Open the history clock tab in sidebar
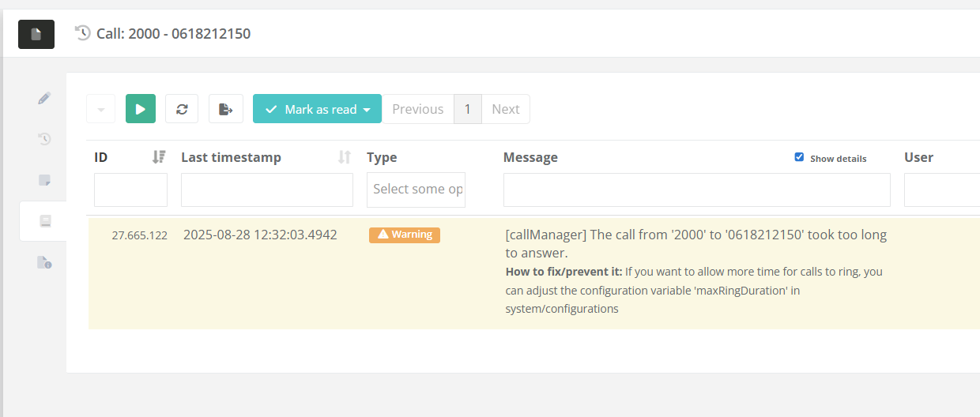980x417 pixels. (x=44, y=139)
